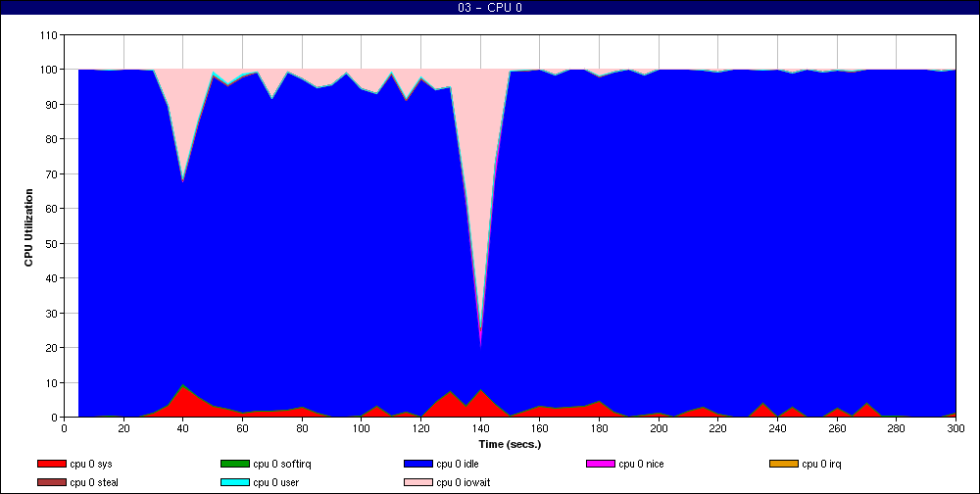Click the x-axis tick label 200
Viewport: 980px width, 494px height.
tap(659, 429)
